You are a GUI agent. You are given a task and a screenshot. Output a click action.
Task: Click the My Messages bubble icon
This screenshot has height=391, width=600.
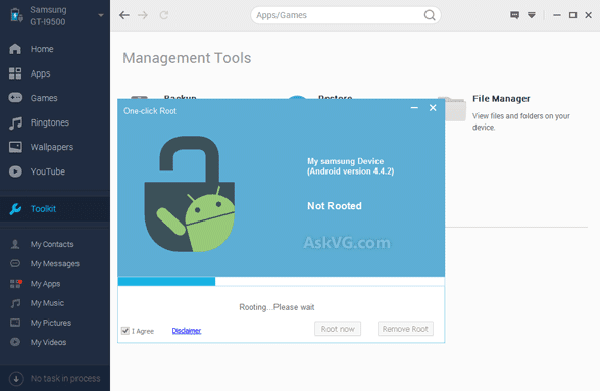(15, 263)
